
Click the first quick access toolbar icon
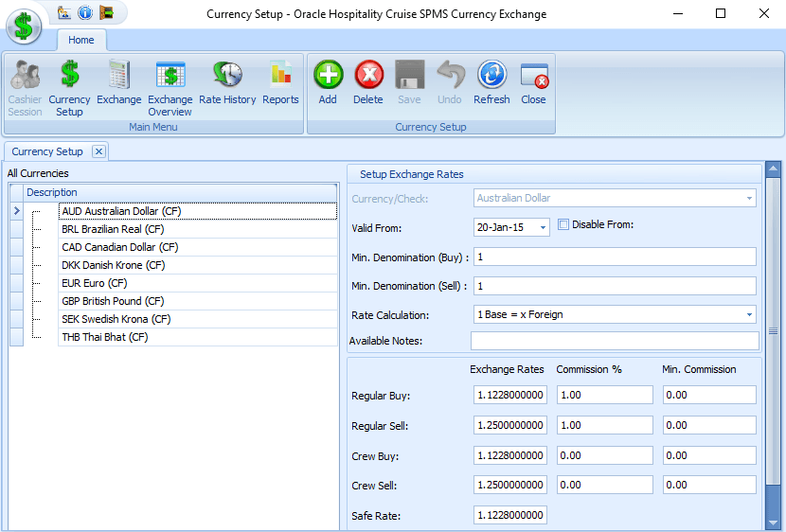[63, 12]
